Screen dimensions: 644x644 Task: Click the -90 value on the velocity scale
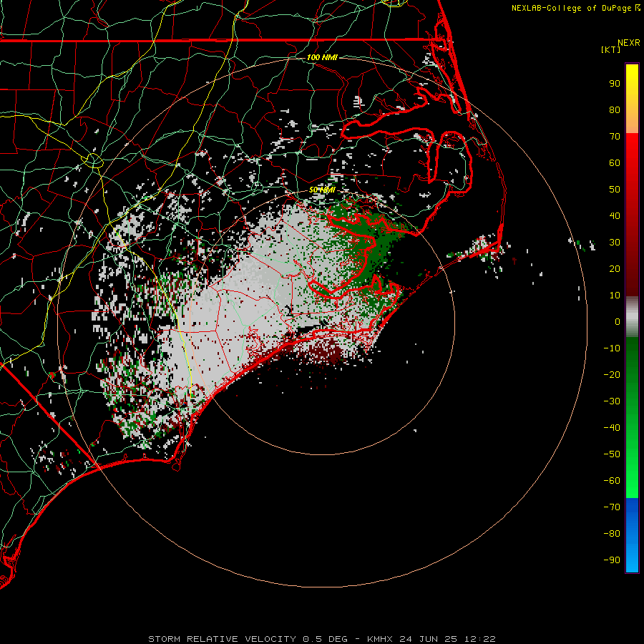click(x=612, y=560)
